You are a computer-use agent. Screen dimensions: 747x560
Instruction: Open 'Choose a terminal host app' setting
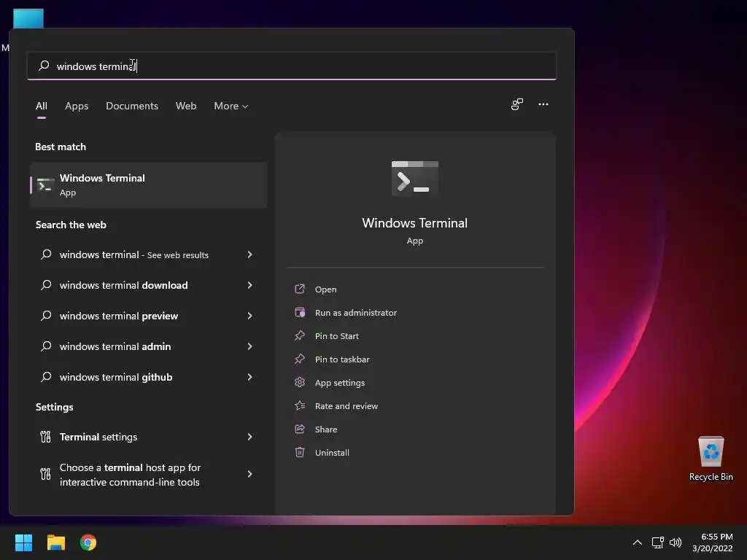[x=148, y=474]
